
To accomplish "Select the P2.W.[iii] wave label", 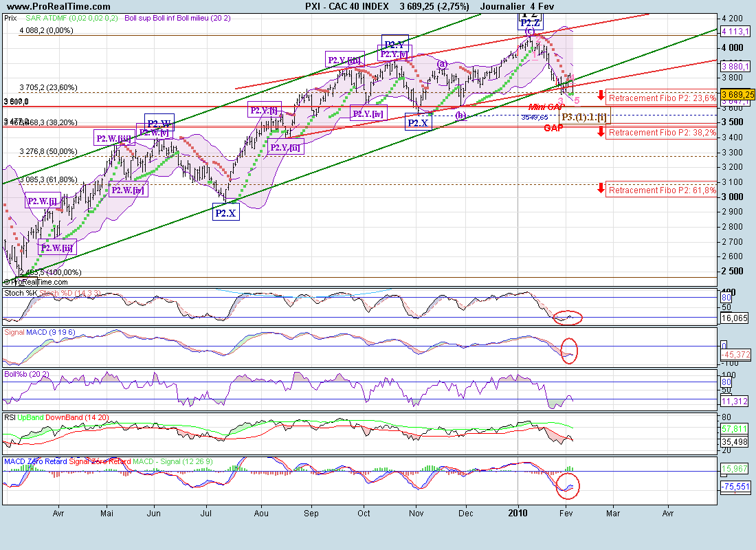I will pos(114,138).
